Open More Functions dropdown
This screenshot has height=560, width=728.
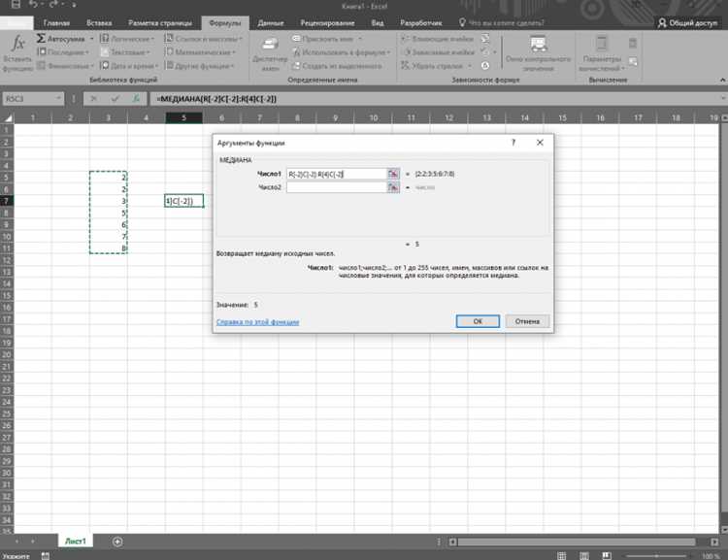click(x=200, y=65)
